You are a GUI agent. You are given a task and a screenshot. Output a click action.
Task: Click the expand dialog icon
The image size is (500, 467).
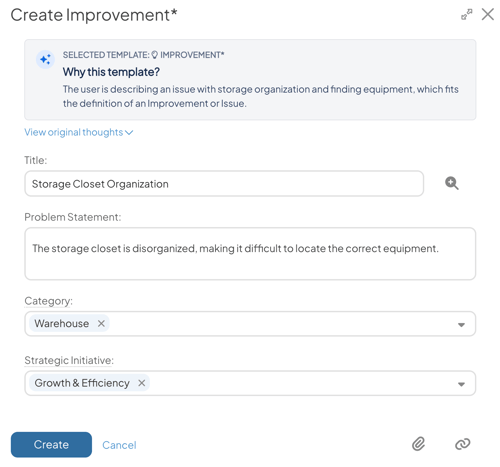tap(466, 14)
